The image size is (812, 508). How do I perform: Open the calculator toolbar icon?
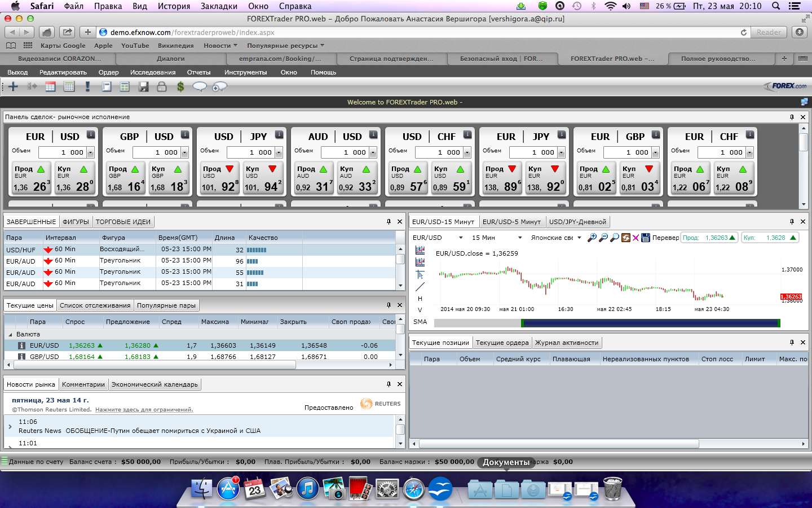click(x=69, y=86)
